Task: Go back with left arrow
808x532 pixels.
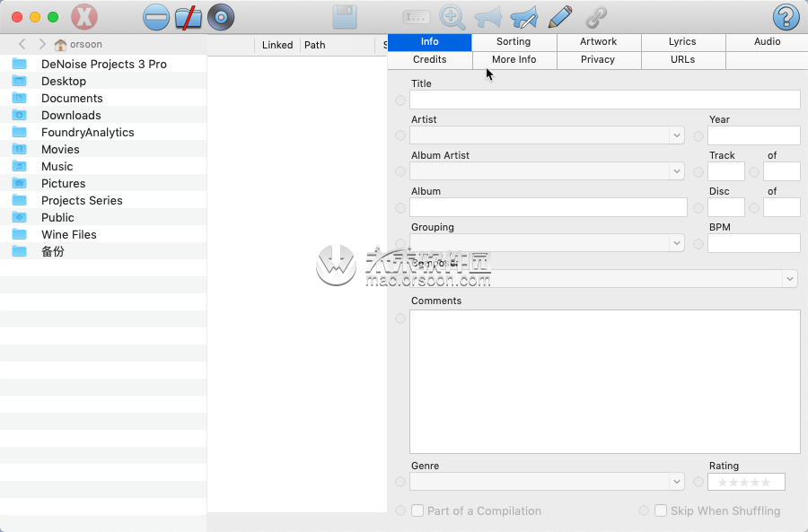Action: coord(22,44)
